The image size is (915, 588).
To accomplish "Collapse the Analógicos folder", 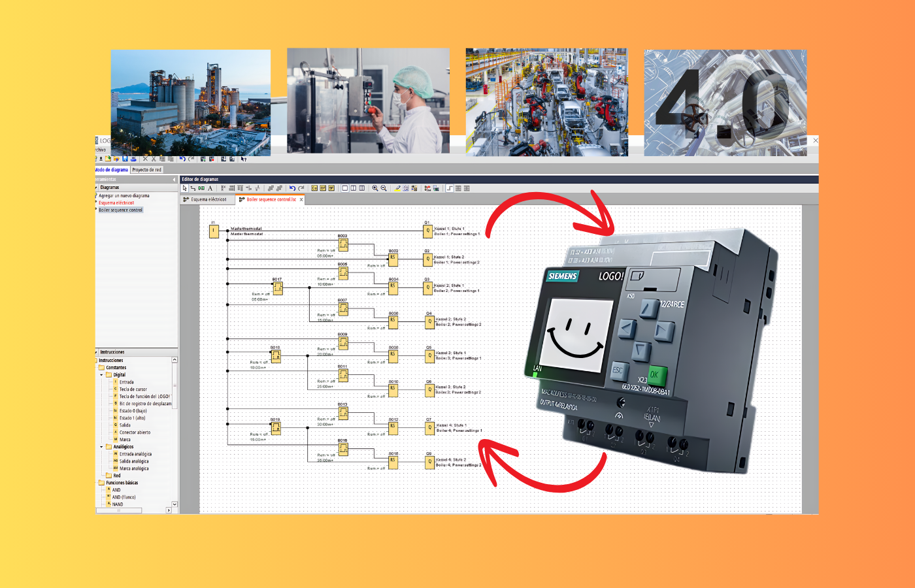I will [101, 447].
